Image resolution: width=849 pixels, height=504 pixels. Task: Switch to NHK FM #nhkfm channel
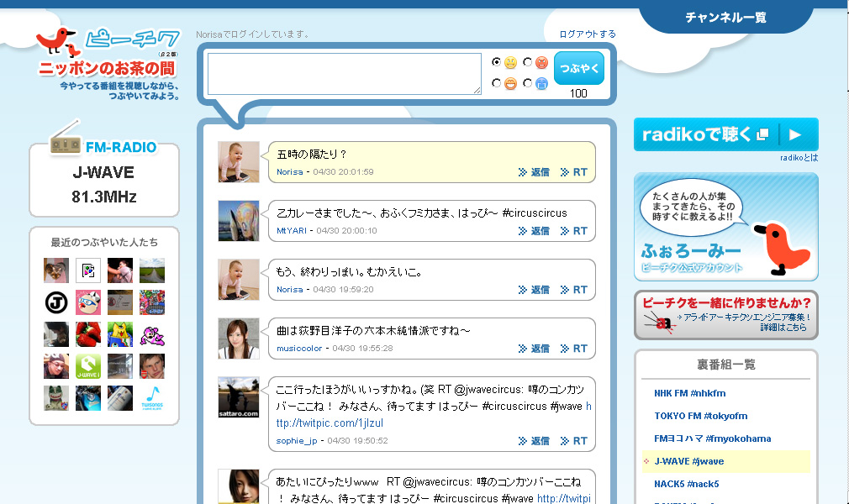[x=690, y=394]
